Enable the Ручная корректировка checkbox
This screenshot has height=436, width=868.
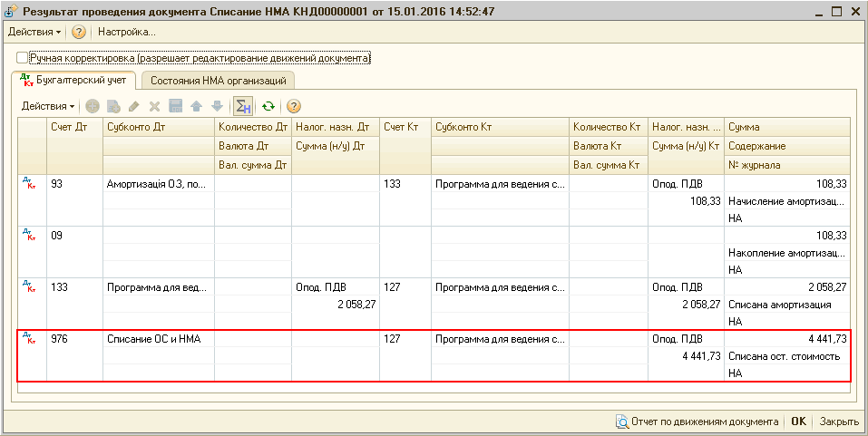click(x=23, y=58)
